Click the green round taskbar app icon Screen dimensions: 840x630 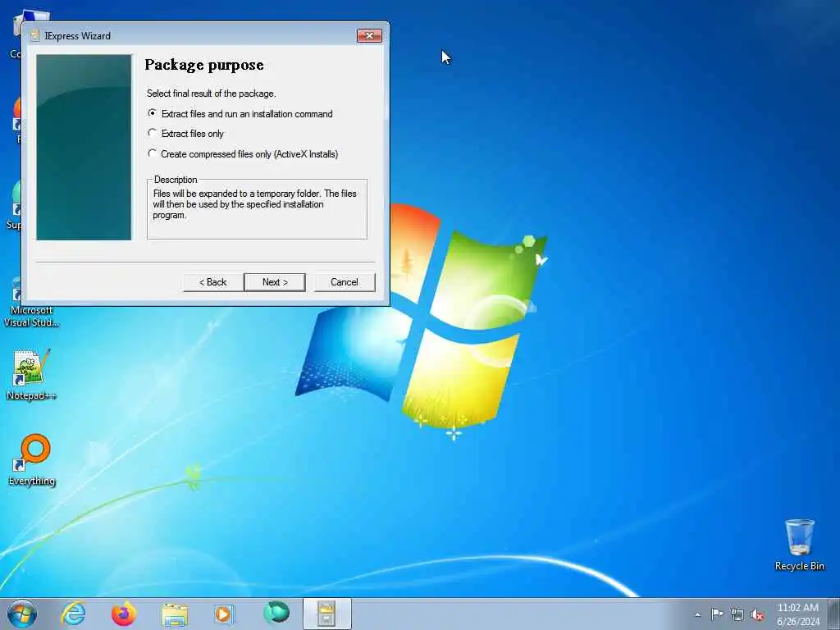pyautogui.click(x=276, y=613)
